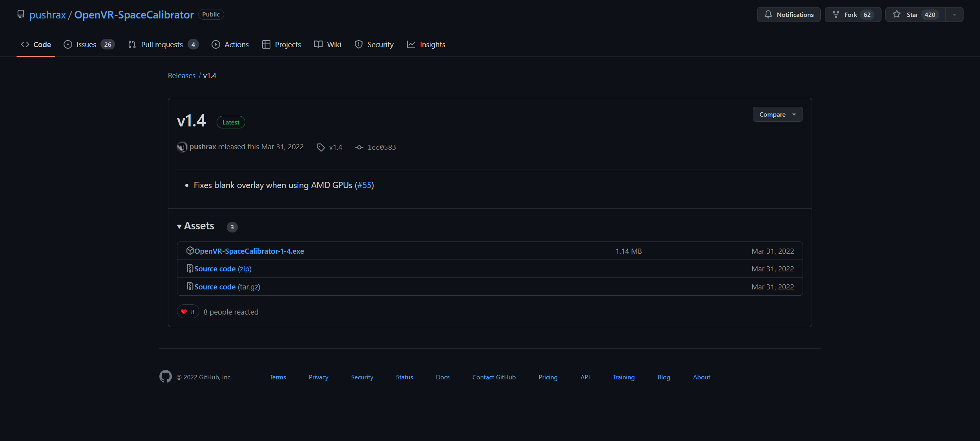Click the GitHub Octocat footer logo
The height and width of the screenshot is (441, 980).
(x=165, y=376)
